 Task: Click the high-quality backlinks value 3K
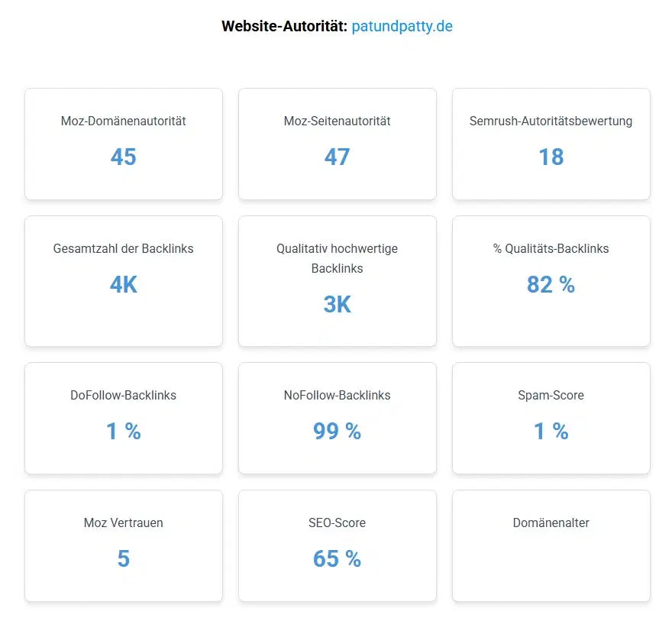[337, 304]
